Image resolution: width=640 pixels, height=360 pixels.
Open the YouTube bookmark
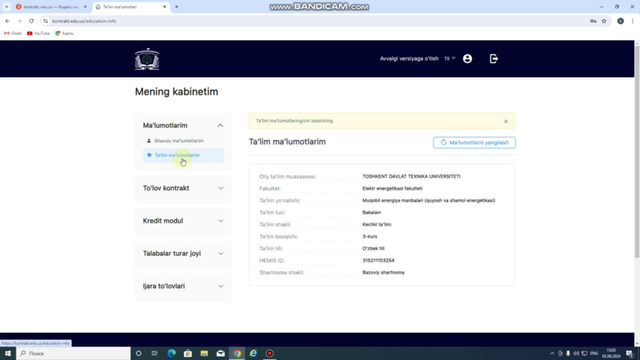pos(38,33)
